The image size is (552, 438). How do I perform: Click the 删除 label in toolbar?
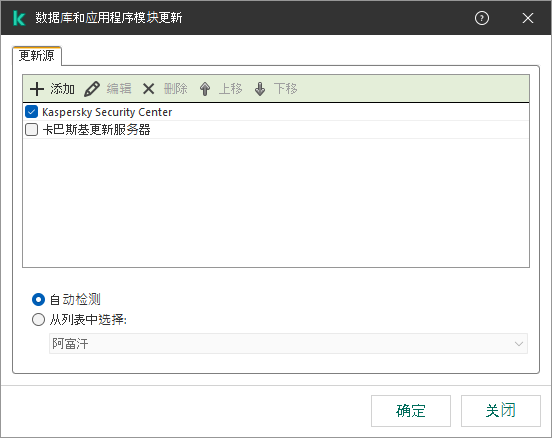click(175, 89)
